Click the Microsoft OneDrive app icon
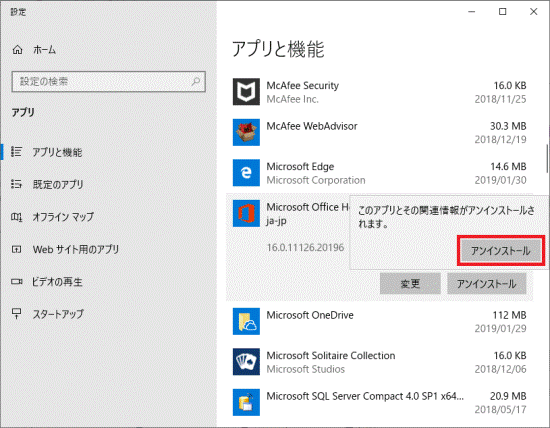550x428 pixels. tap(246, 321)
